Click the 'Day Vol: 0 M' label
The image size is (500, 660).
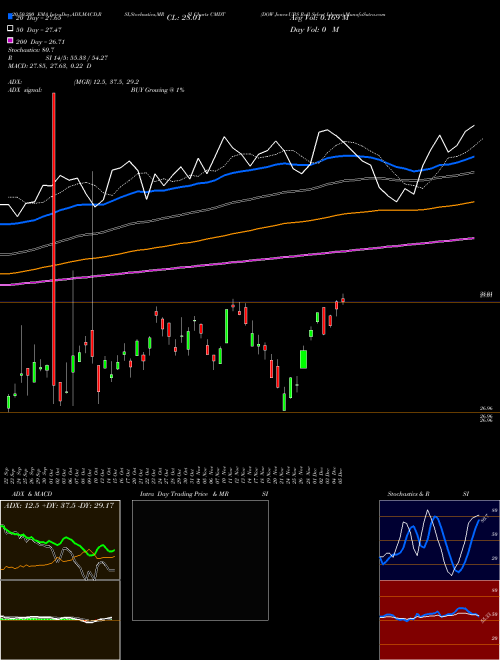pos(314,30)
